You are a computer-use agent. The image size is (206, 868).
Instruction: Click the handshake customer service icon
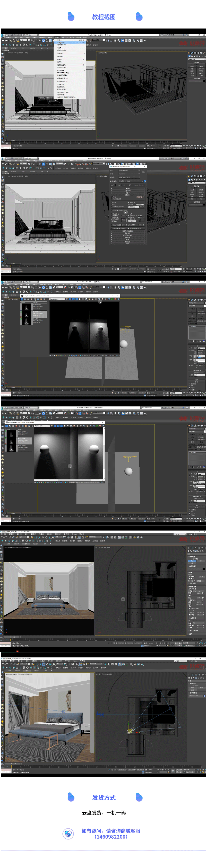point(68,834)
